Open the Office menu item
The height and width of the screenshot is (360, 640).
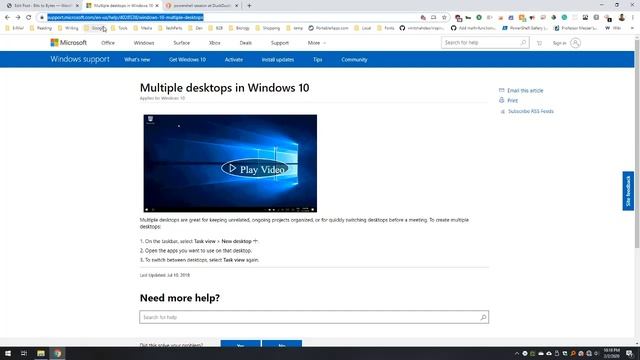tap(108, 43)
